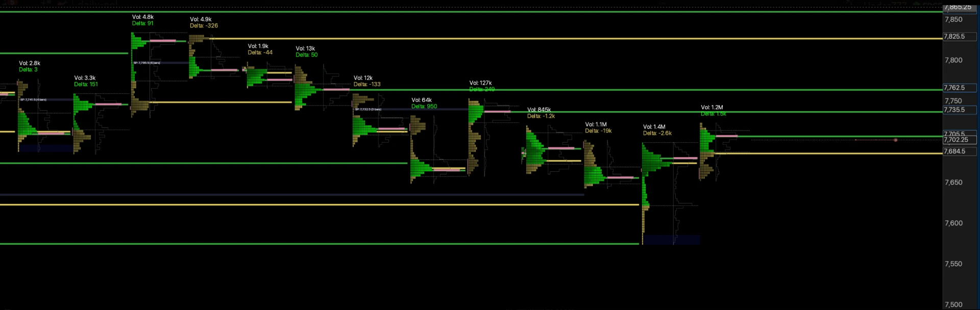
Task: Click the 7,735.5 price tag on the axis
Action: [x=960, y=110]
